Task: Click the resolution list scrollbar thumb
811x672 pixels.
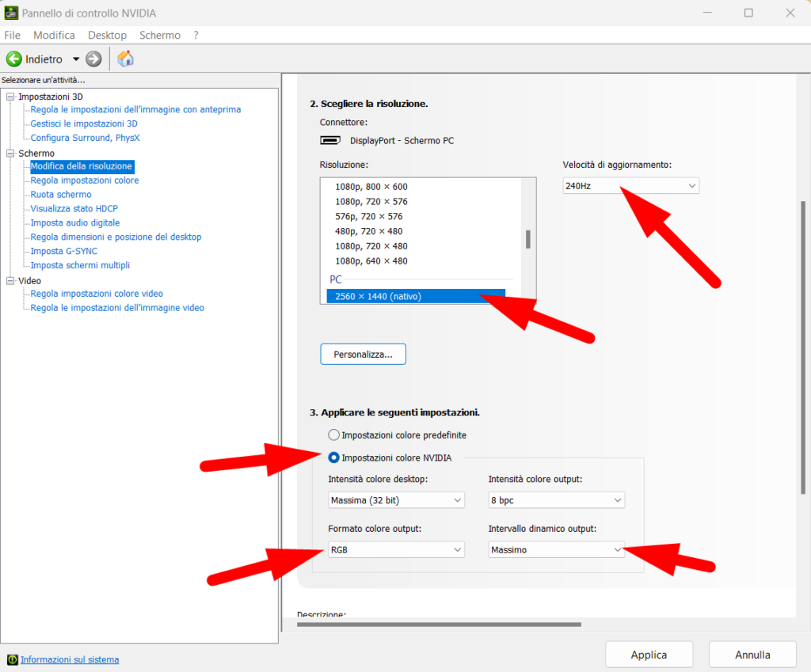Action: [528, 239]
